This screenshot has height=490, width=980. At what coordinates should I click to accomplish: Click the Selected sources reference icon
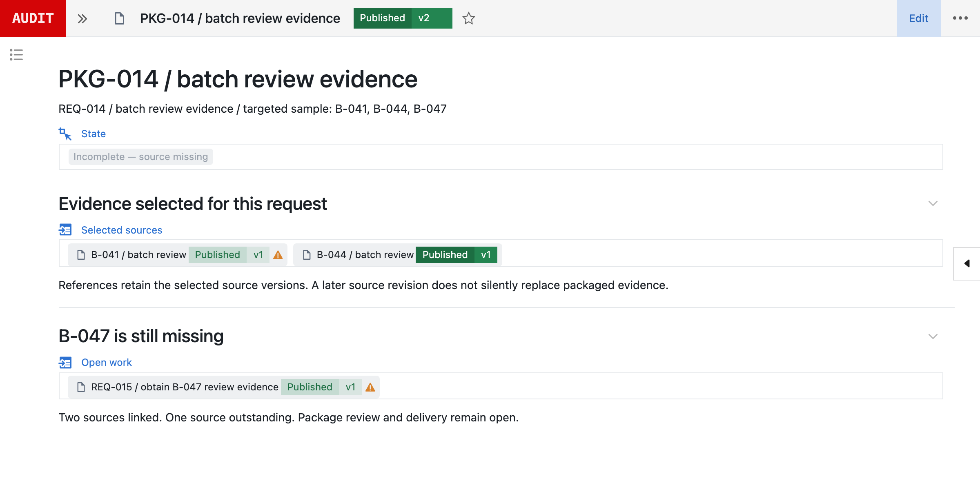(x=65, y=230)
